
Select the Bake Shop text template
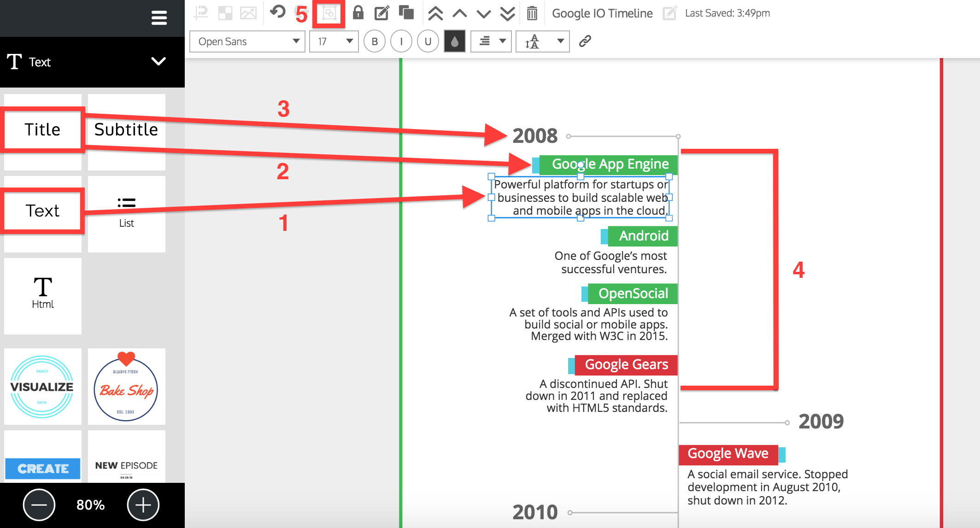126,387
